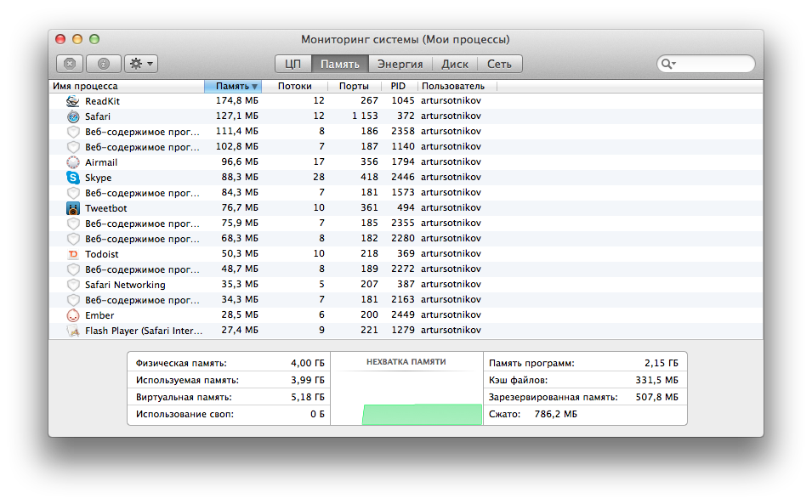Image resolution: width=812 pixels, height=504 pixels.
Task: Click the Используемая память 3,99 ГБ value
Action: pos(308,380)
